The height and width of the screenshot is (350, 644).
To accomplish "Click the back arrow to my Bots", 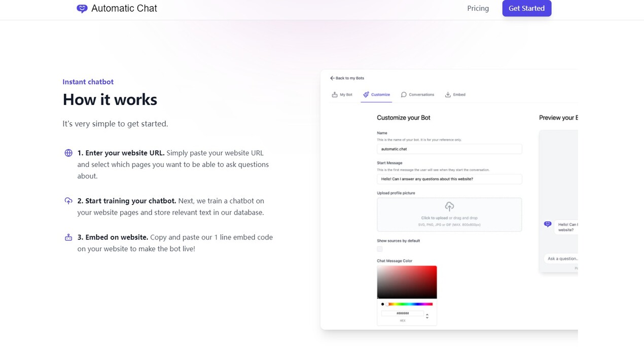I will (x=333, y=78).
